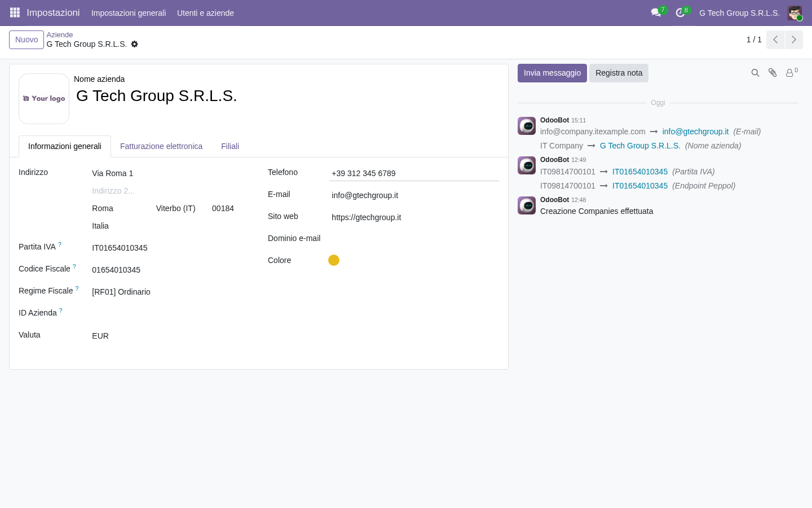The image size is (812, 508).
Task: Edit the E-mail field
Action: (414, 195)
